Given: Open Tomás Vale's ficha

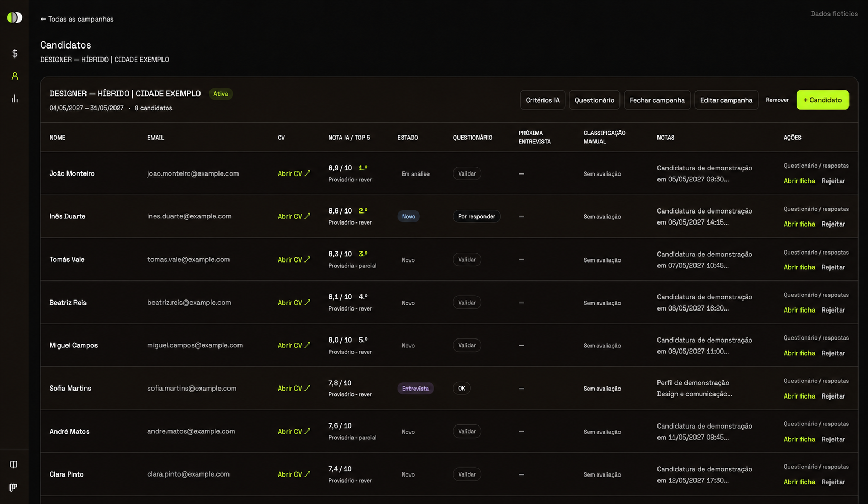Looking at the screenshot, I should point(799,267).
